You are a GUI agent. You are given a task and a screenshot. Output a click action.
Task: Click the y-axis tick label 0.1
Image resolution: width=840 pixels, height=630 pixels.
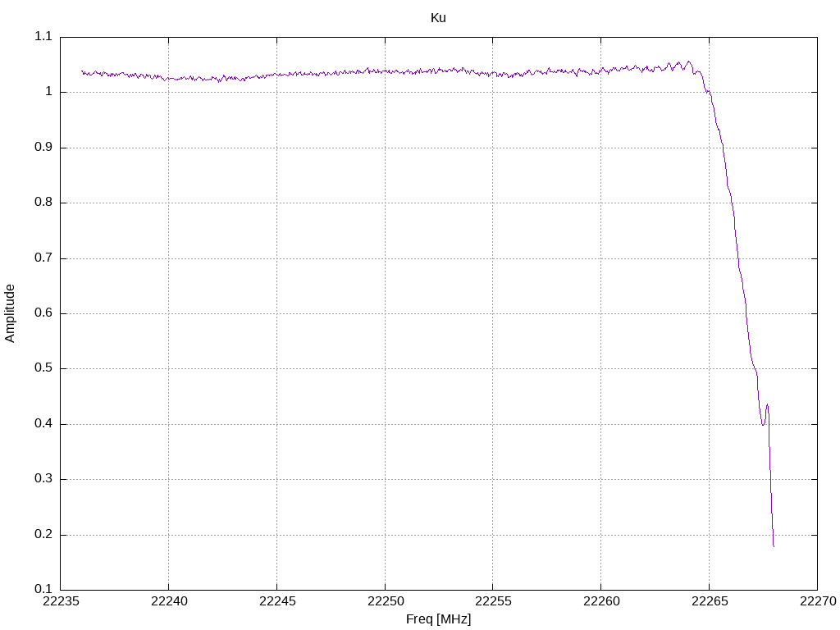pos(43,589)
